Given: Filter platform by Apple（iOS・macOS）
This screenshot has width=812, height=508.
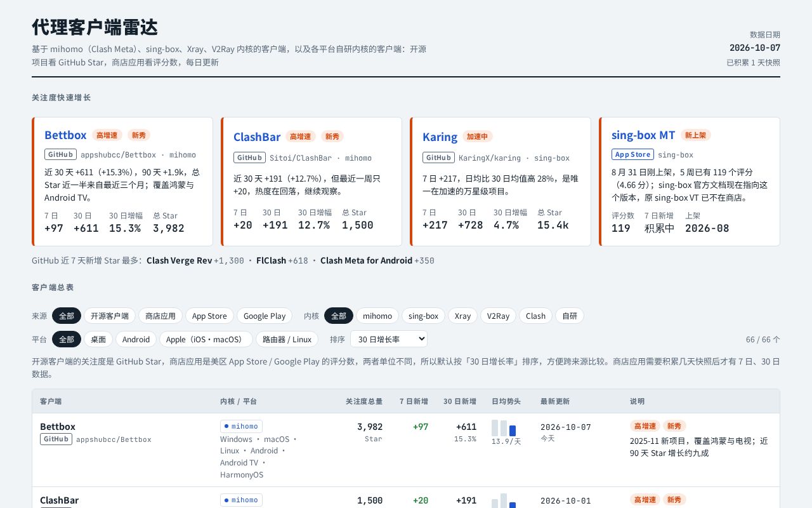Looking at the screenshot, I should [x=206, y=339].
